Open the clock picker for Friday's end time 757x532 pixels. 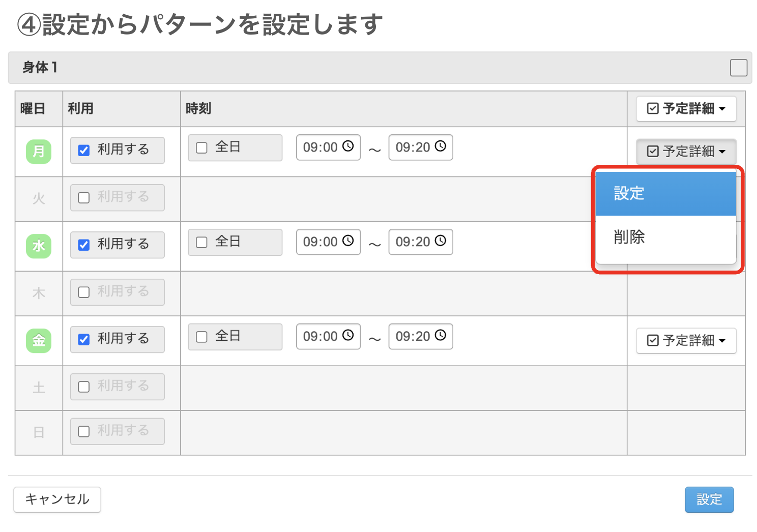click(441, 336)
